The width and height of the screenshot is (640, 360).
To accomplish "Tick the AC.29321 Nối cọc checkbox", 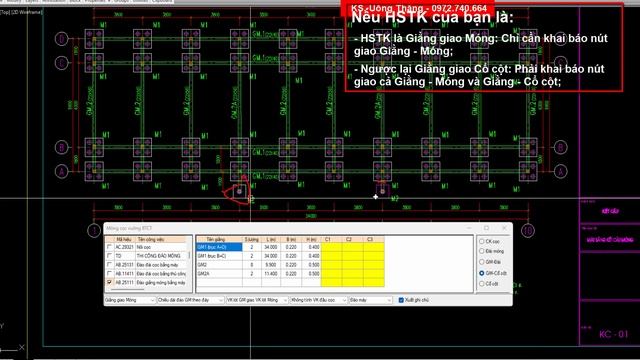I will (109, 247).
